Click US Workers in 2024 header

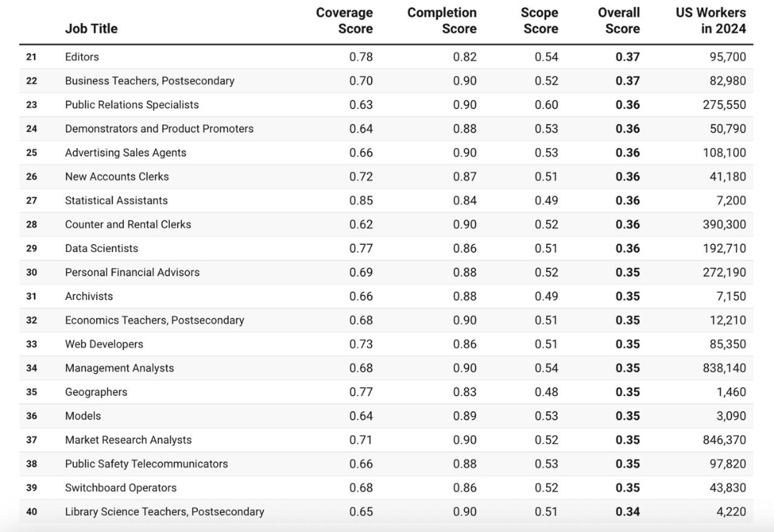pos(710,21)
